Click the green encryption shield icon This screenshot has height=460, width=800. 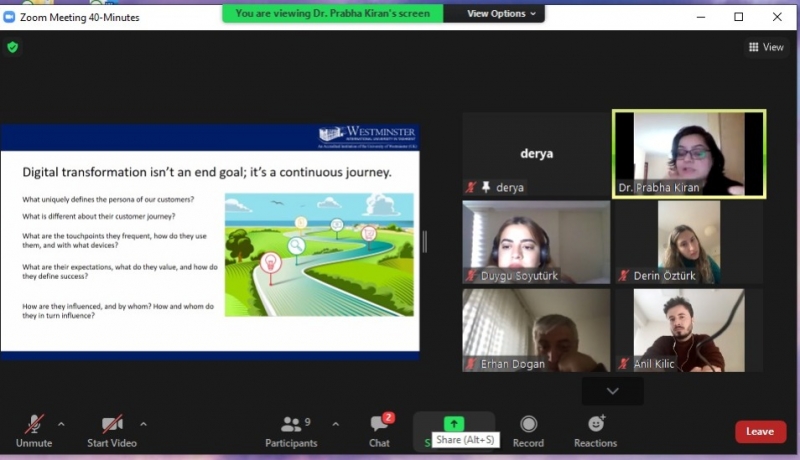(12, 47)
